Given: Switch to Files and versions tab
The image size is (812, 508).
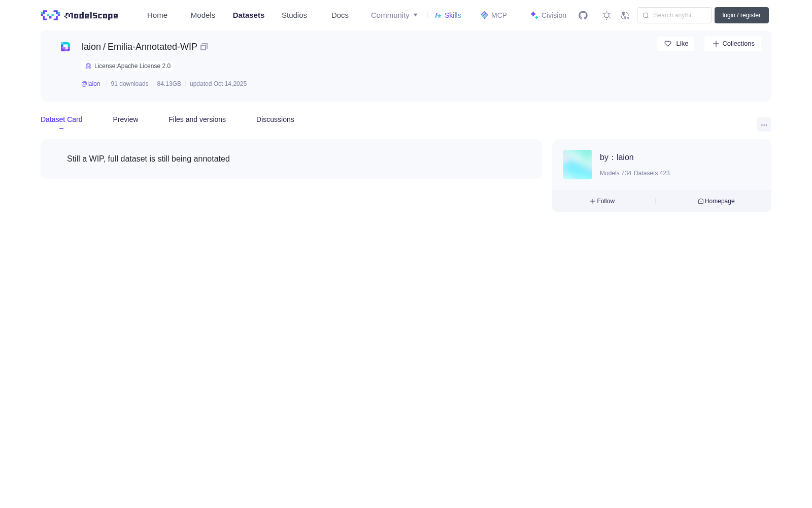Looking at the screenshot, I should [x=197, y=119].
